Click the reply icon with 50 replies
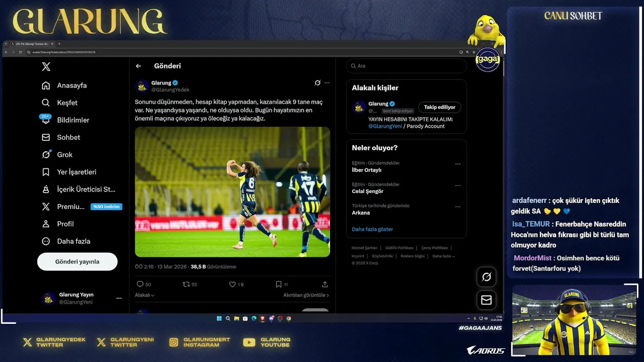Image resolution: width=644 pixels, height=362 pixels. [140, 284]
